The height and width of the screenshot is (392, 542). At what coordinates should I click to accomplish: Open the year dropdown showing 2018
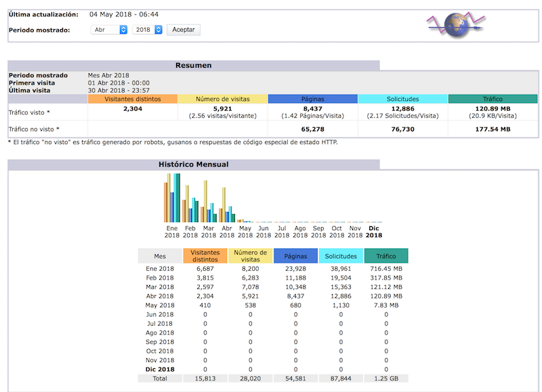147,30
